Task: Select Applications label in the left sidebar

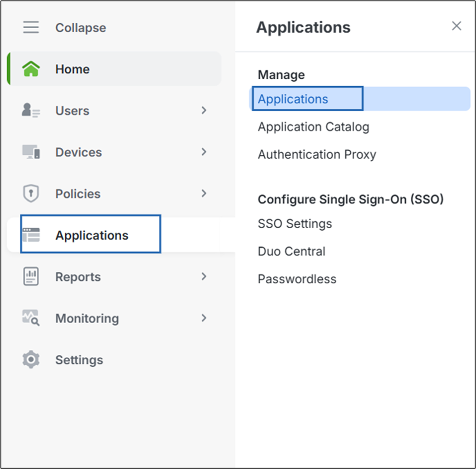Action: [92, 236]
